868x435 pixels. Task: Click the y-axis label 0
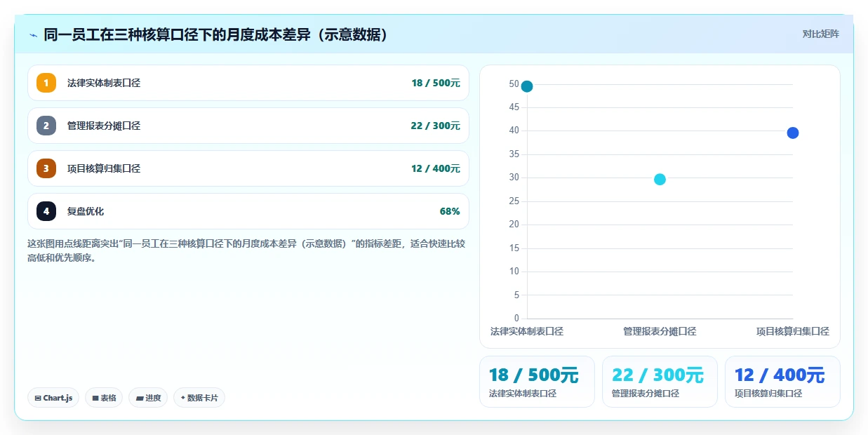516,319
